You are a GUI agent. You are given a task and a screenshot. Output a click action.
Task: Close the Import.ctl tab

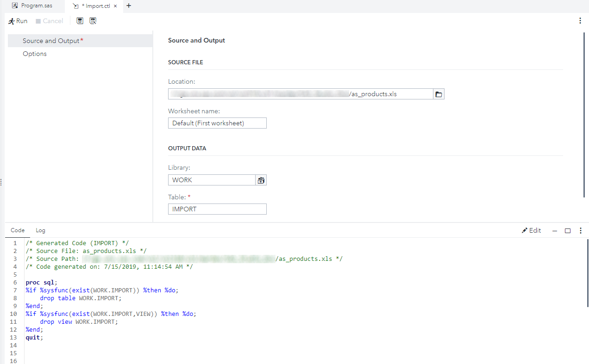click(x=115, y=6)
